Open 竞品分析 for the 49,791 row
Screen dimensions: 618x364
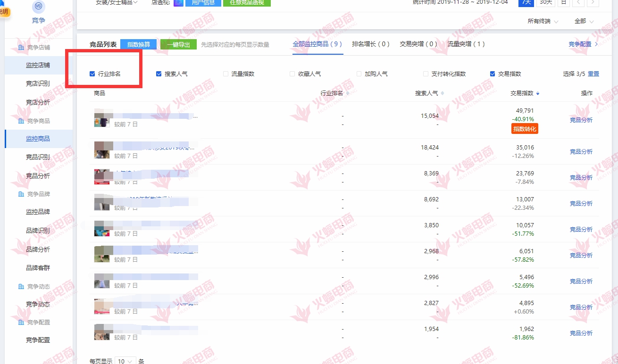coord(581,120)
